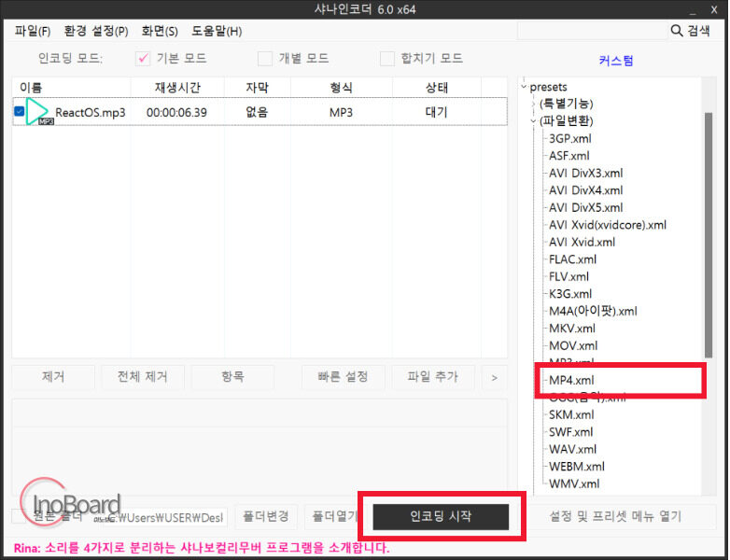Collapse the presets tree root
The width and height of the screenshot is (730, 560).
pos(524,87)
